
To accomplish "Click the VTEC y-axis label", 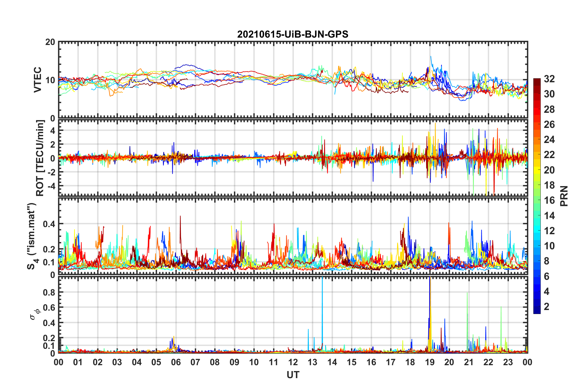I will [x=38, y=80].
